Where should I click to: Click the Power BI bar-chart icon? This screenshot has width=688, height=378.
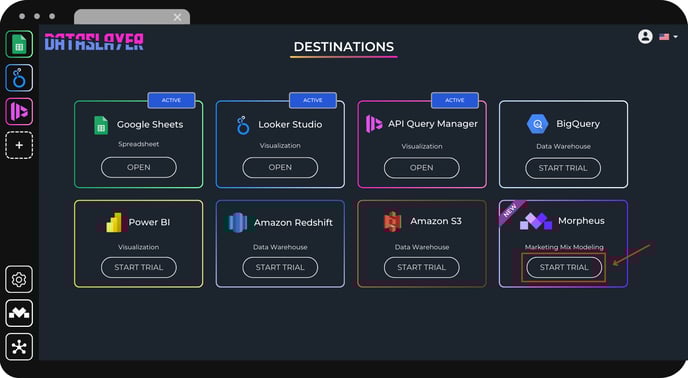click(x=114, y=222)
